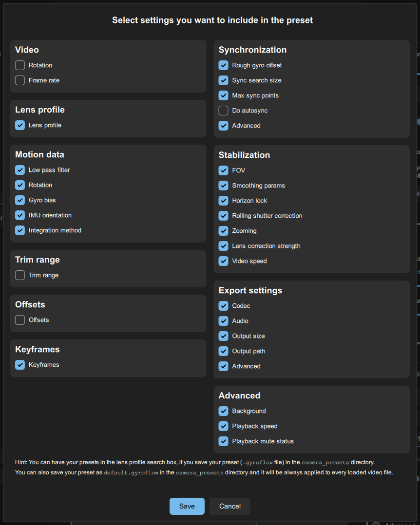Toggle the FOV checkbox

coord(223,170)
